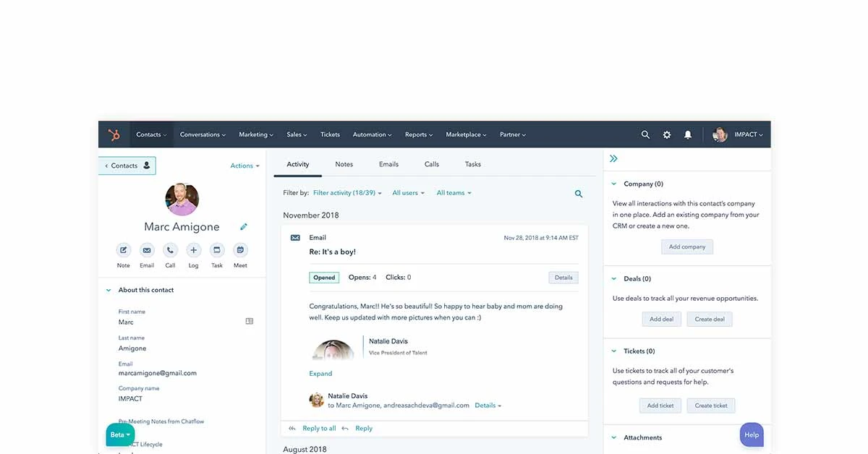
Task: Create a Note for this contact
Action: (124, 250)
